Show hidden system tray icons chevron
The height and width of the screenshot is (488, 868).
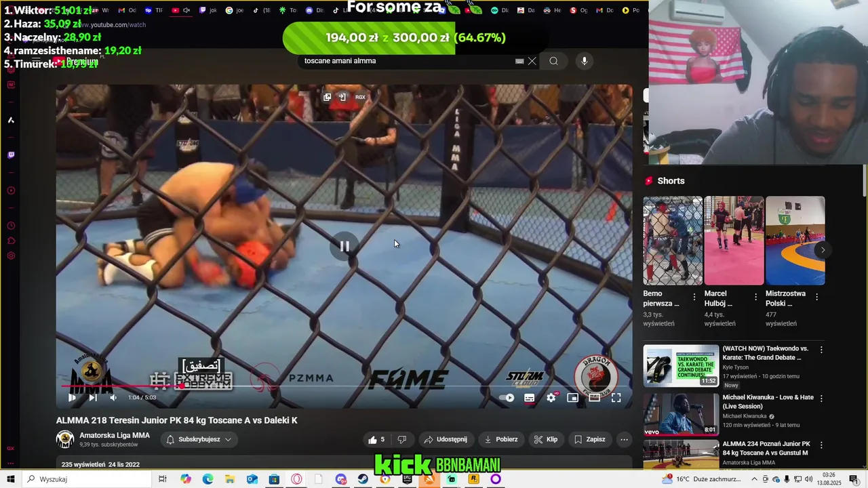pos(755,479)
